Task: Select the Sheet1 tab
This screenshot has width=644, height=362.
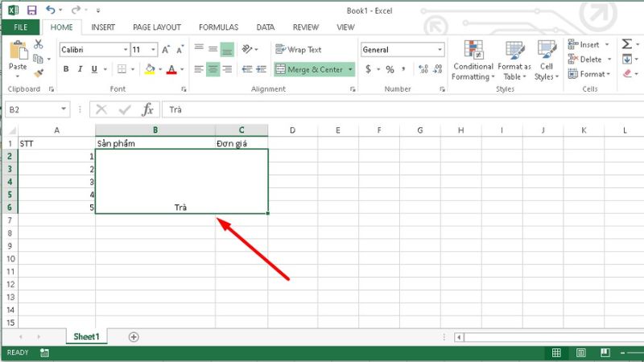Action: (86, 336)
